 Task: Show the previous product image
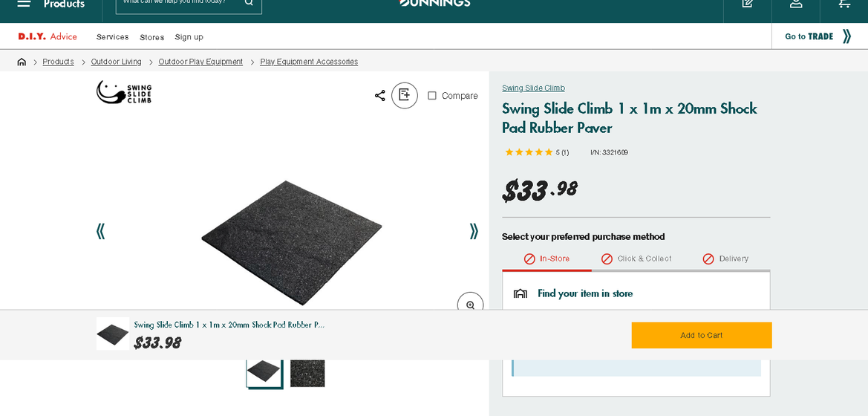click(x=101, y=231)
